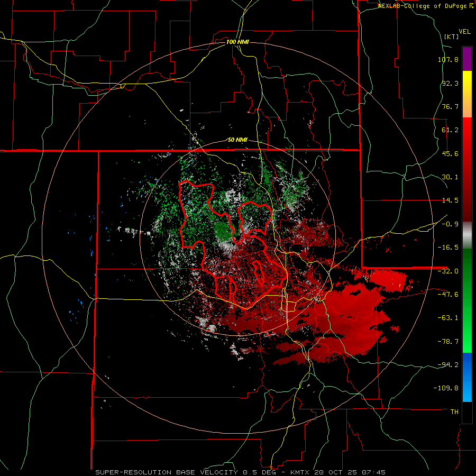476x476 pixels.
Task: Click the yellow-orange segment of velocity color bar
Action: tap(467, 94)
